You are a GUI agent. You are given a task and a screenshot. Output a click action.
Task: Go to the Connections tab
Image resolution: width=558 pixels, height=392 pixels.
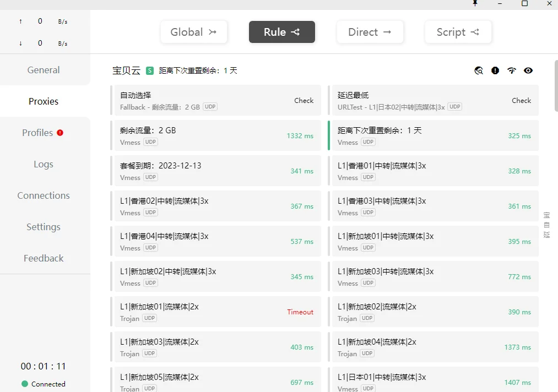[x=44, y=195]
